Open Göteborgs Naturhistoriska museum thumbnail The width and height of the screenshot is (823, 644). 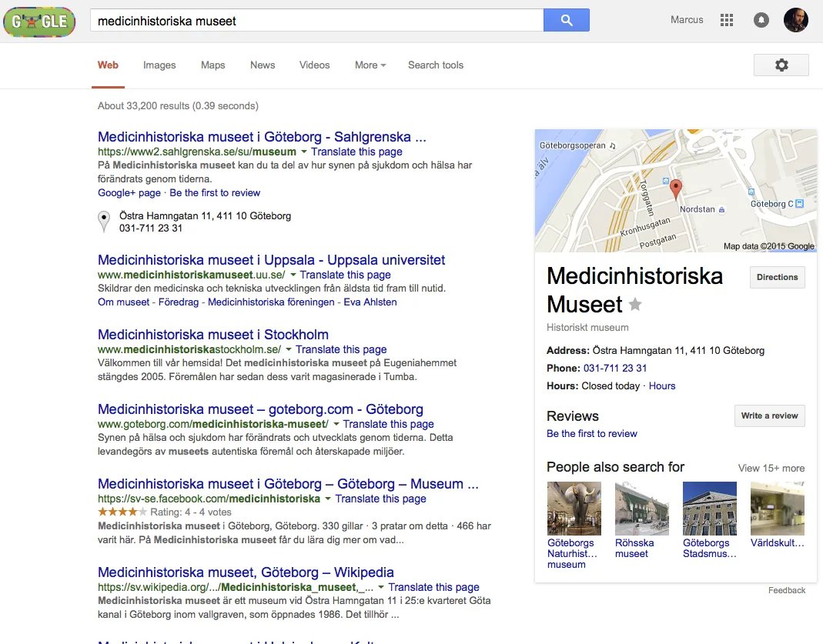click(x=574, y=508)
